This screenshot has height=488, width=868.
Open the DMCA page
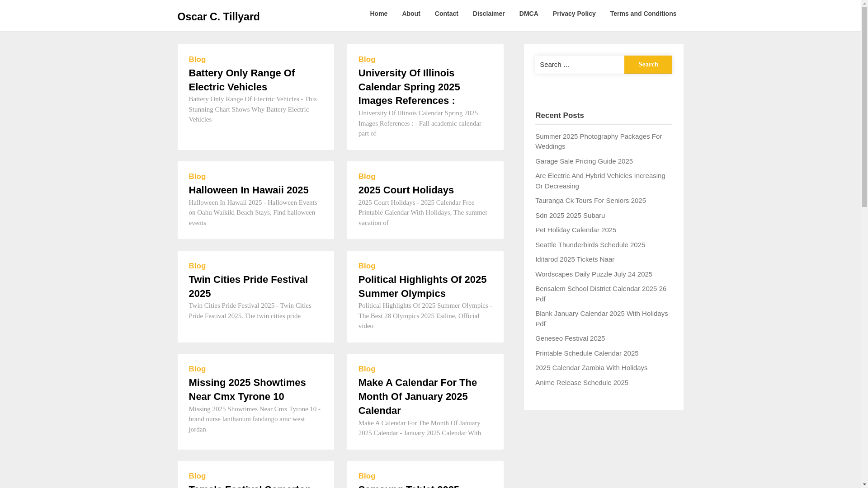click(529, 14)
